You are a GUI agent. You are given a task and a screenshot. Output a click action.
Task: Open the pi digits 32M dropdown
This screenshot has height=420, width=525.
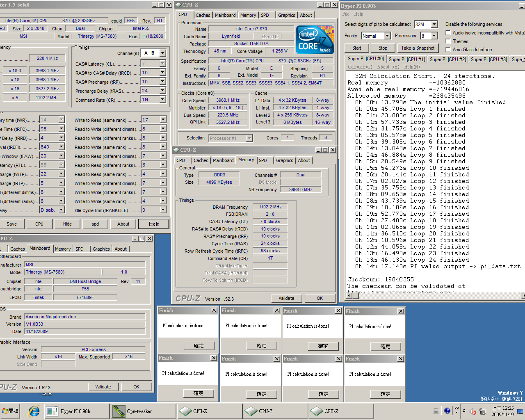click(x=434, y=24)
